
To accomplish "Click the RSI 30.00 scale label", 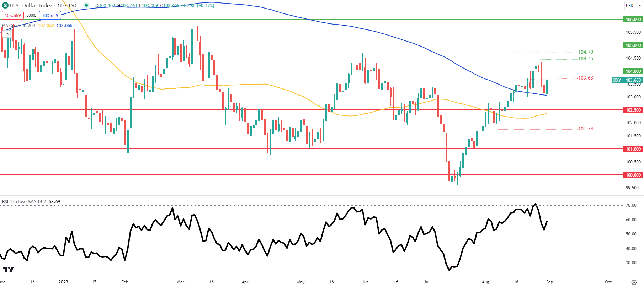I will [x=631, y=263].
